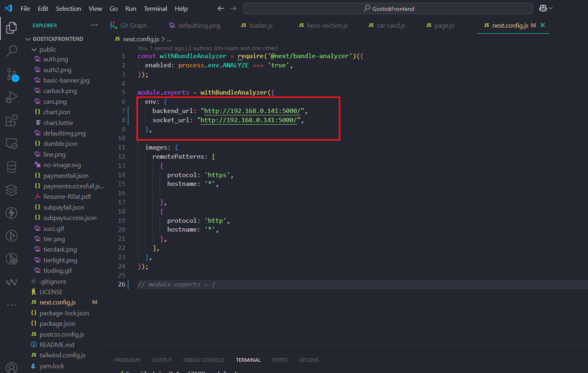
Task: Open the Extensions view
Action: [12, 121]
